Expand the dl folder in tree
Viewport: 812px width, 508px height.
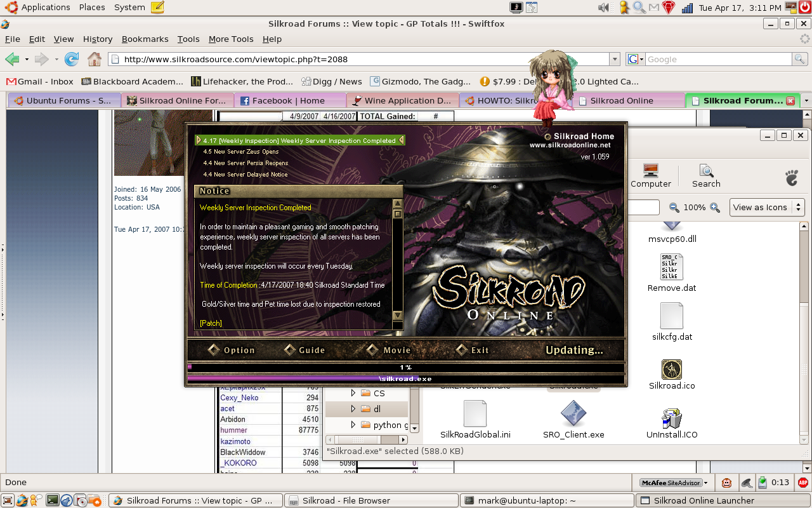coord(353,409)
